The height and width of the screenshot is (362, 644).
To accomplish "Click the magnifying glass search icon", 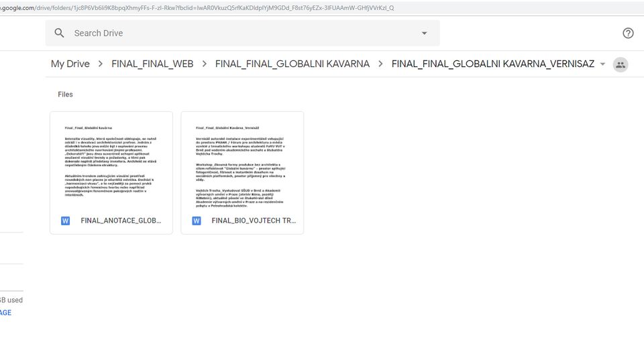I will 60,33.
